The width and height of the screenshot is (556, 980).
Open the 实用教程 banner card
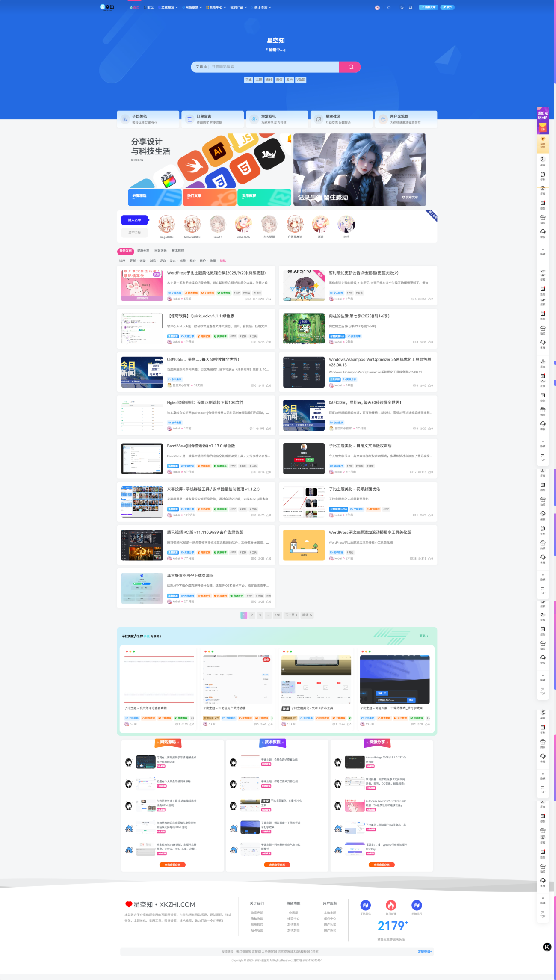coord(264,197)
